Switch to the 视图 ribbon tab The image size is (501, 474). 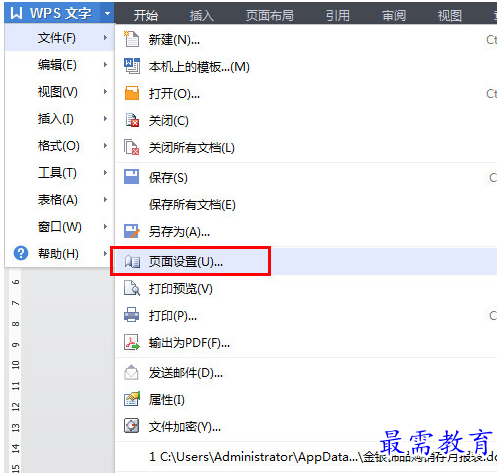pos(450,15)
